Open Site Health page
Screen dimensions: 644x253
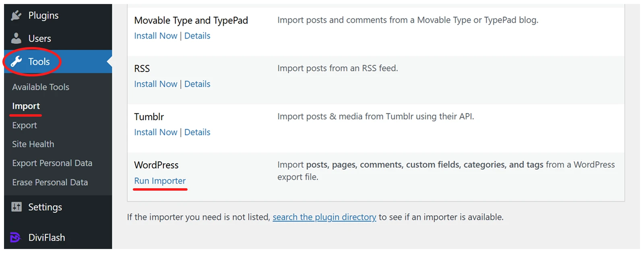(x=33, y=144)
